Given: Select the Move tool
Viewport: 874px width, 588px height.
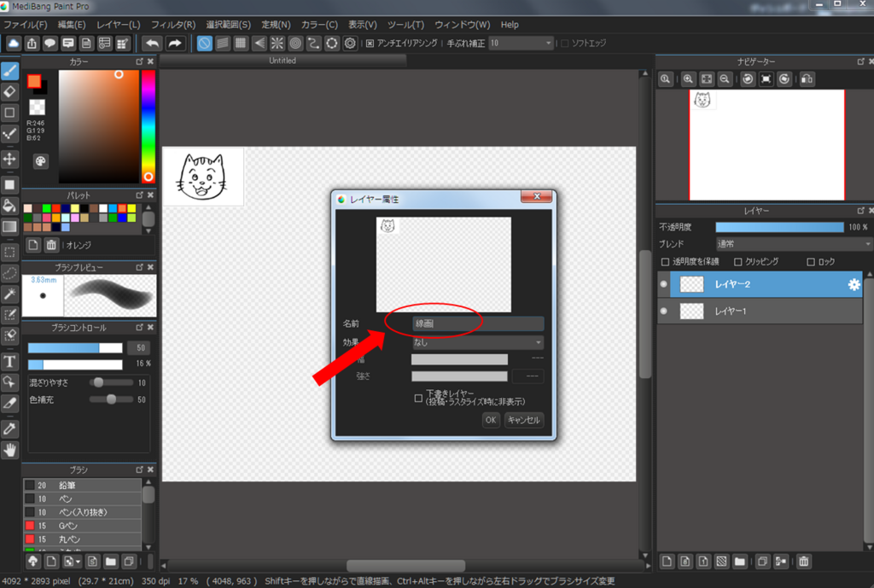Looking at the screenshot, I should 9,160.
